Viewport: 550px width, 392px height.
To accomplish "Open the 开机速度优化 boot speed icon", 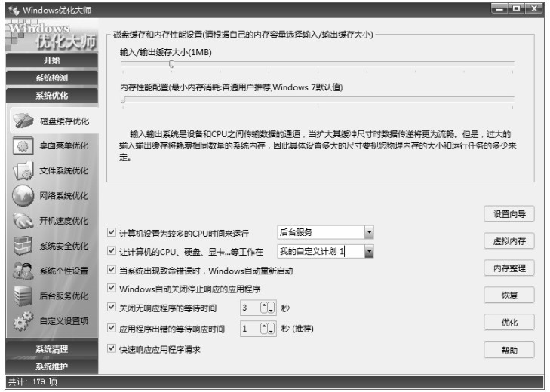I will click(x=23, y=221).
